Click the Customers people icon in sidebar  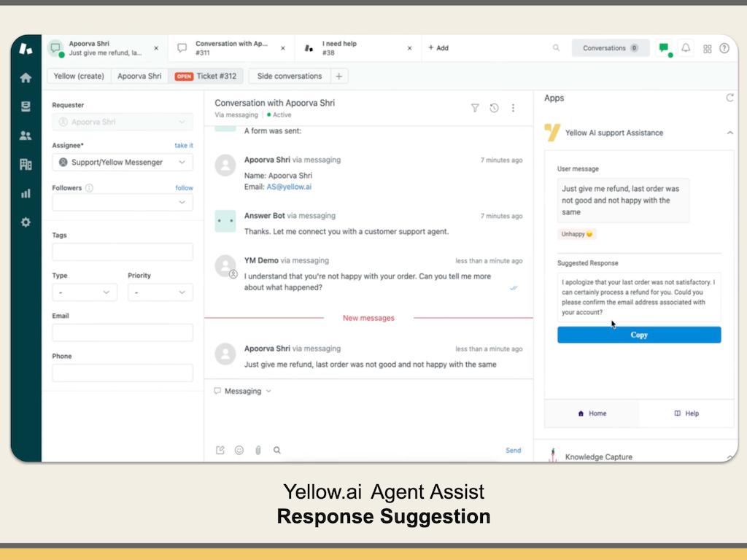[26, 136]
